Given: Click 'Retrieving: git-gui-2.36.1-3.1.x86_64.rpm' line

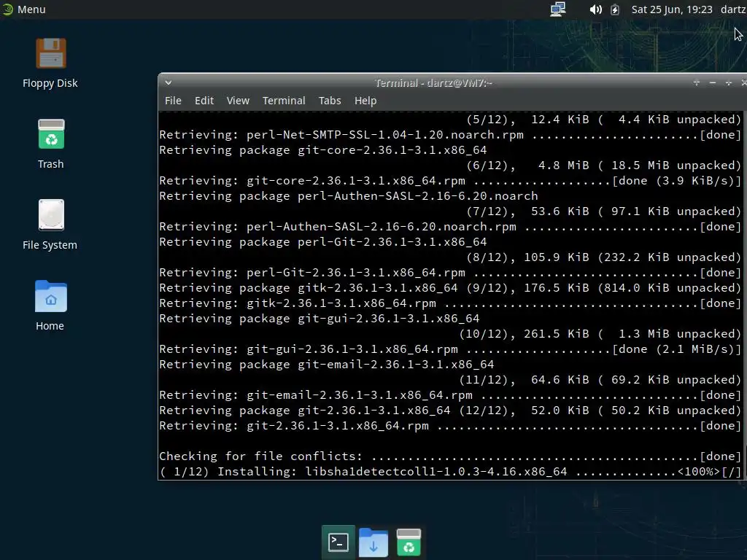Looking at the screenshot, I should coord(449,349).
